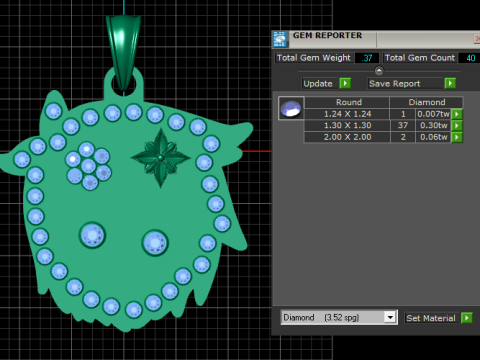The height and width of the screenshot is (360, 480).
Task: Select the round gem shape thumbnail
Action: click(291, 108)
